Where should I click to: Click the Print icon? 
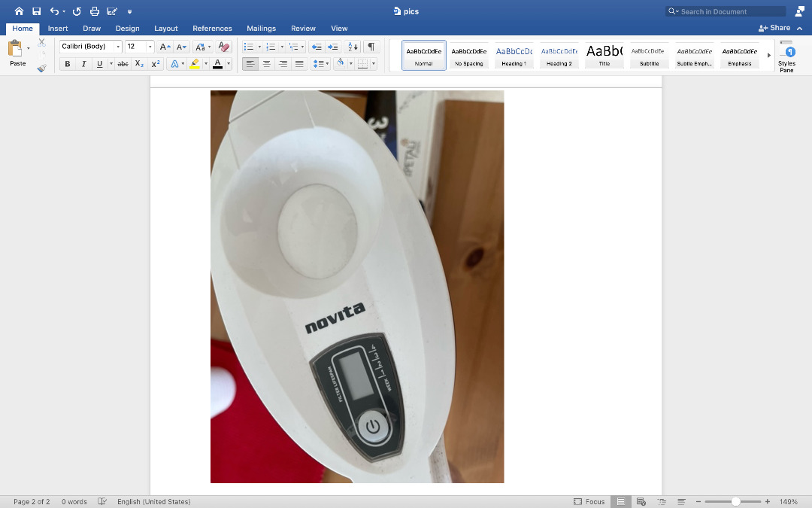(x=94, y=11)
